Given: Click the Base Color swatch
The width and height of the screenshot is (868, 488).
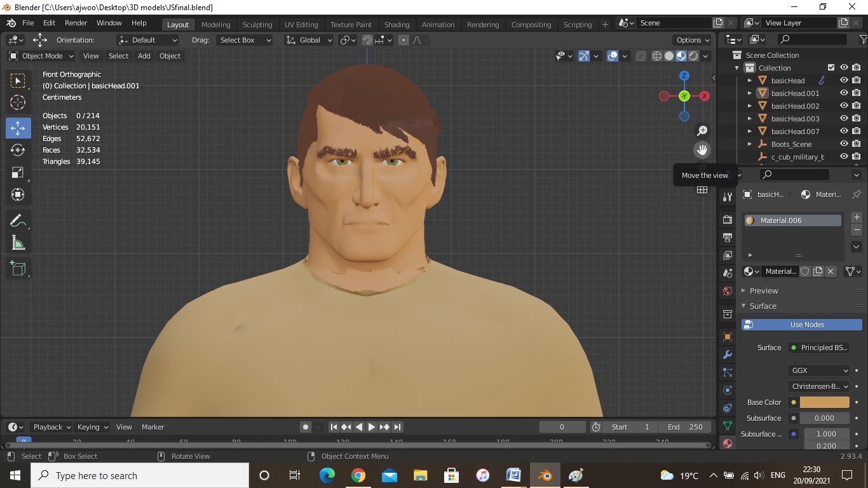Looking at the screenshot, I should click(x=824, y=402).
